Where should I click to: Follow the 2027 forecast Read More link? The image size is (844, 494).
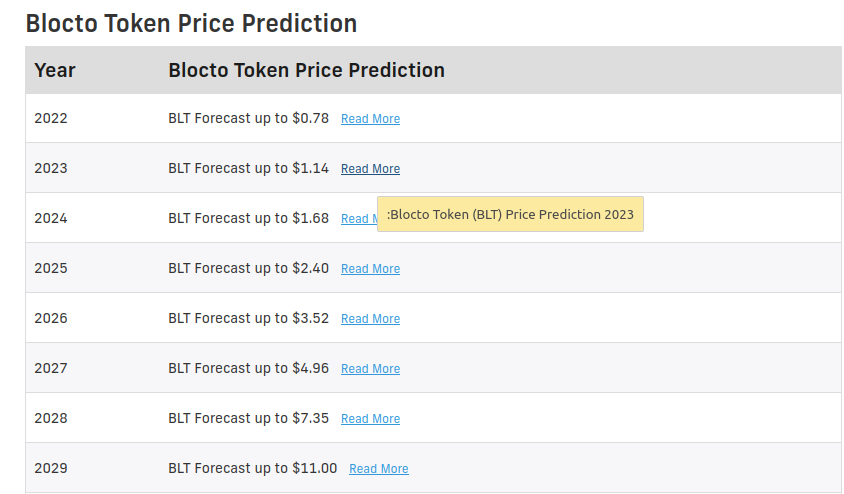pyautogui.click(x=370, y=369)
